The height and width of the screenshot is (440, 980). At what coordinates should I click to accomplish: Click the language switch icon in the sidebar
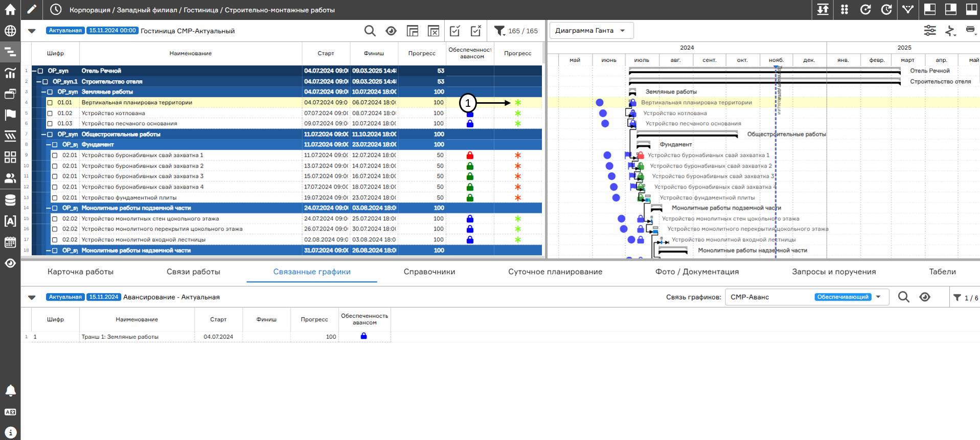10,412
